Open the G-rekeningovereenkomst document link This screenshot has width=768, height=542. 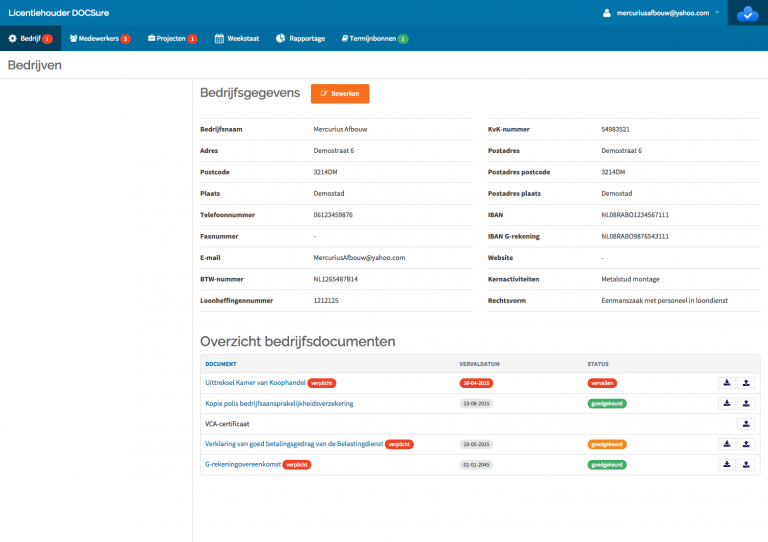242,464
